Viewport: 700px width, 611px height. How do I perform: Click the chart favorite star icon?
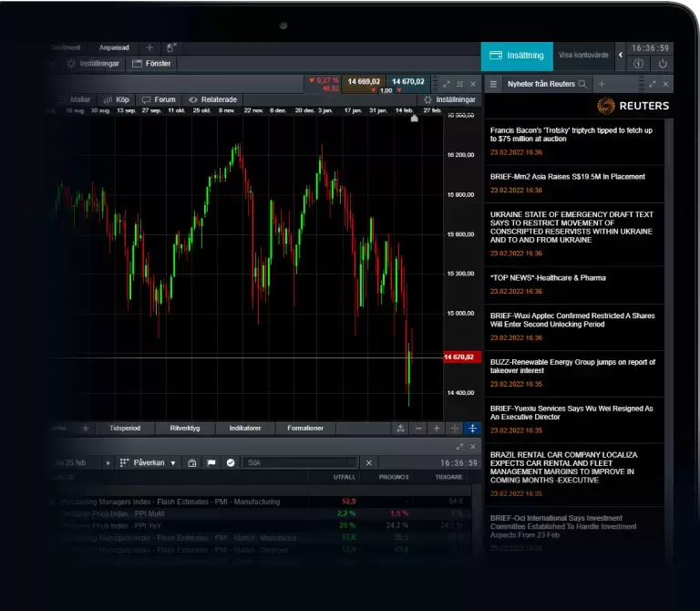coord(86,429)
